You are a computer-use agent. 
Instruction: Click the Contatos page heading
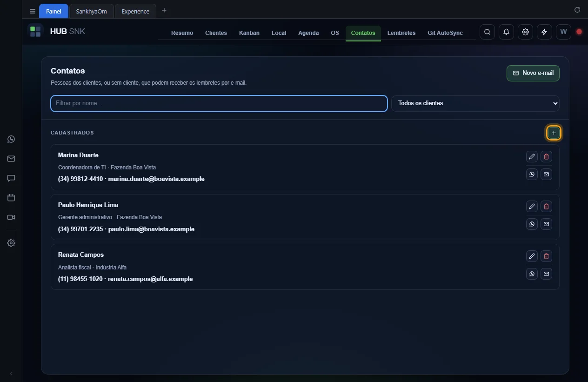pyautogui.click(x=68, y=71)
